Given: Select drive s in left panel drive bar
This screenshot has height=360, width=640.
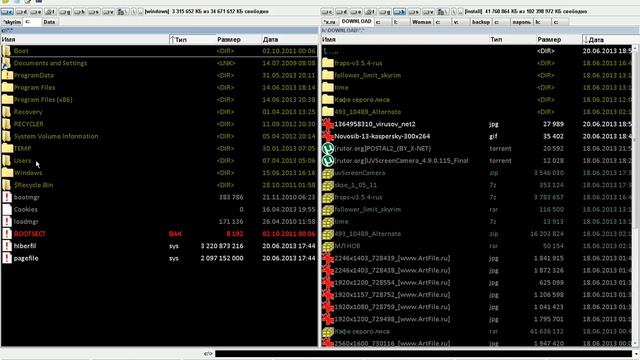Looking at the screenshot, I should point(93,12).
